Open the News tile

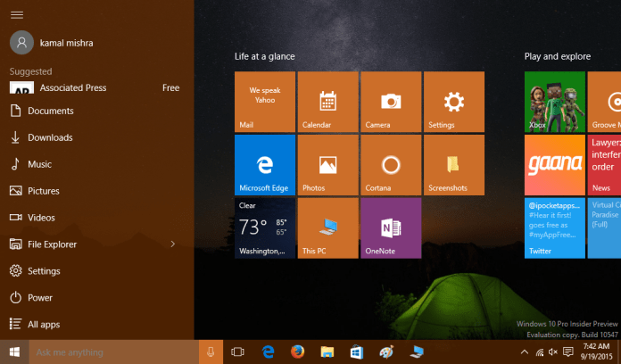(604, 165)
